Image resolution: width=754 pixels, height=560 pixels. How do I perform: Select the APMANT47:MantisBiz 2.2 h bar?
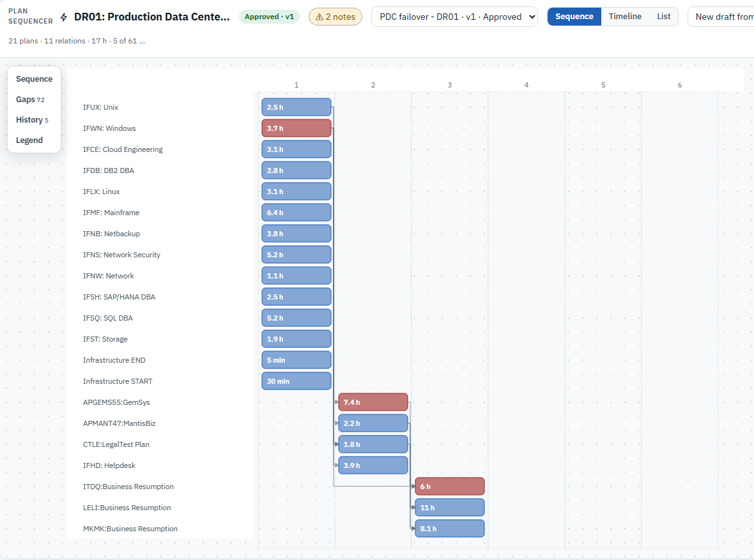[373, 423]
